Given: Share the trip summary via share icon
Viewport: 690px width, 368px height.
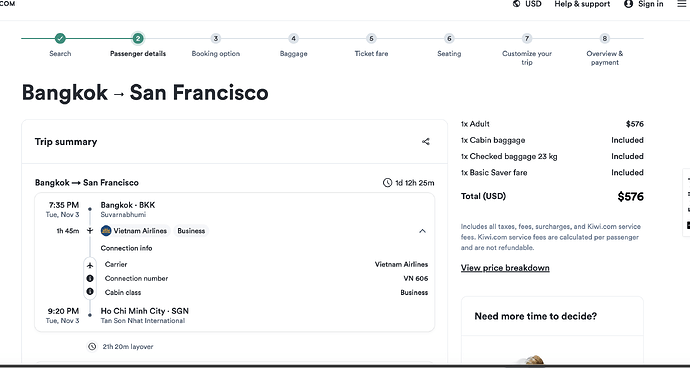Looking at the screenshot, I should pos(426,142).
